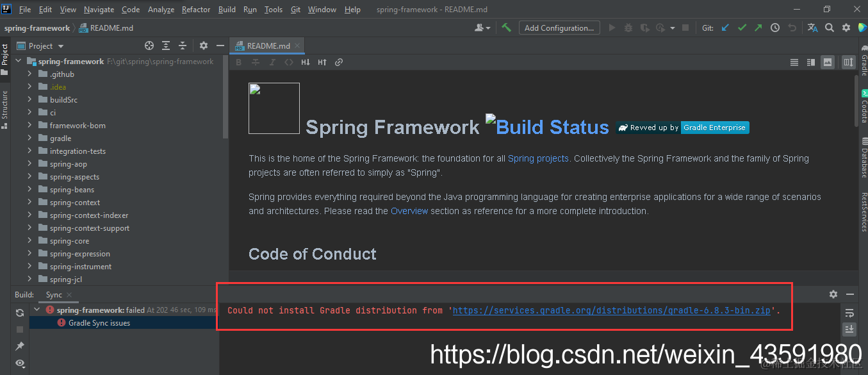Expand the .github folder
This screenshot has width=868, height=375.
pyautogui.click(x=29, y=74)
